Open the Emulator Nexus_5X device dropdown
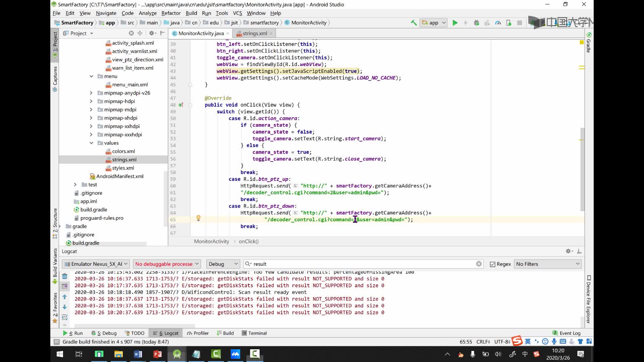644x362 pixels. [96, 264]
